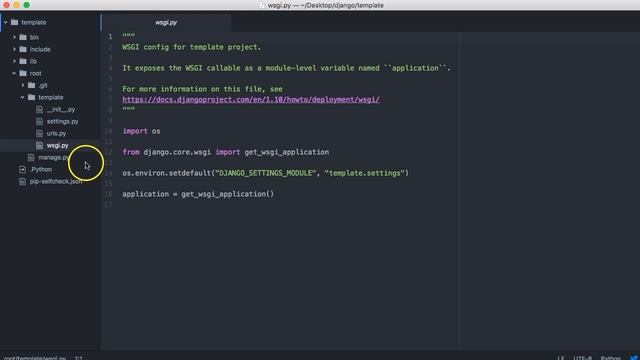The width and height of the screenshot is (640, 360).
Task: Collapse the nested template folder chevron
Action: [x=23, y=98]
